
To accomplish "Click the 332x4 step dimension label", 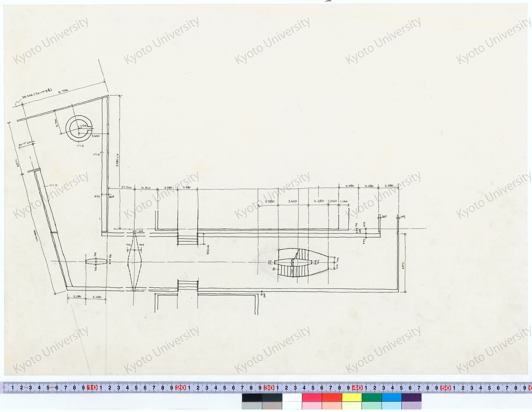I will pyautogui.click(x=208, y=250).
